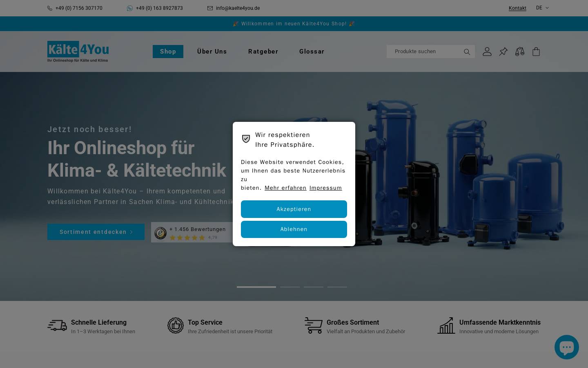Decline cookies with Ablehnen button
This screenshot has height=368, width=588.
tap(294, 229)
